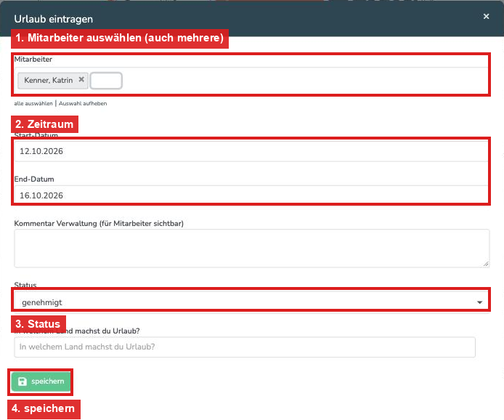Viewport: 504px width, 420px height.
Task: Open the Status dropdown showing genehmigt
Action: pyautogui.click(x=251, y=302)
